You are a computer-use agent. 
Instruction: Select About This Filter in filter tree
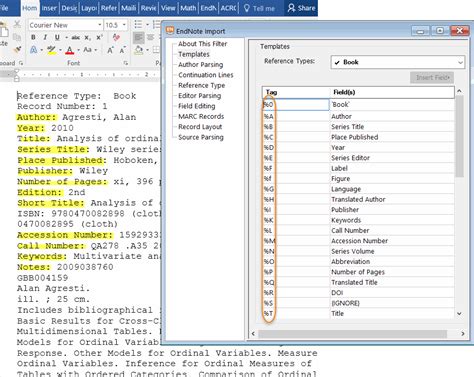click(x=202, y=44)
